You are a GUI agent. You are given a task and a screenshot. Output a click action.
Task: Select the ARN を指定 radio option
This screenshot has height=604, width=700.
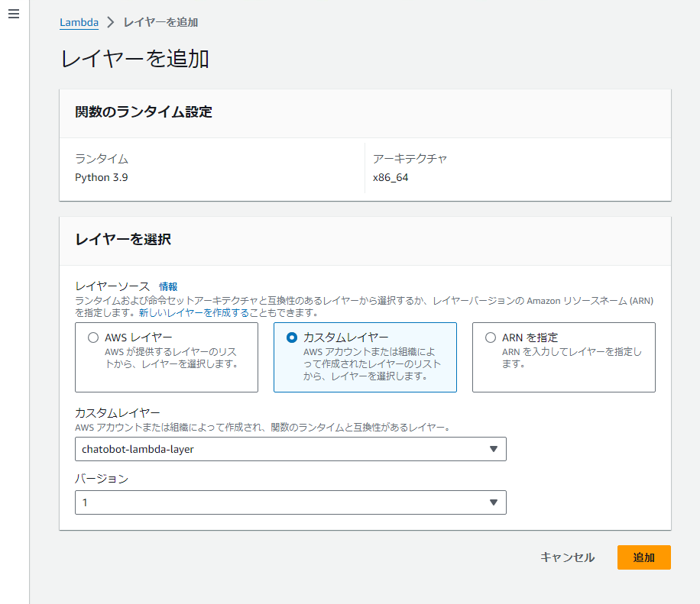[490, 338]
